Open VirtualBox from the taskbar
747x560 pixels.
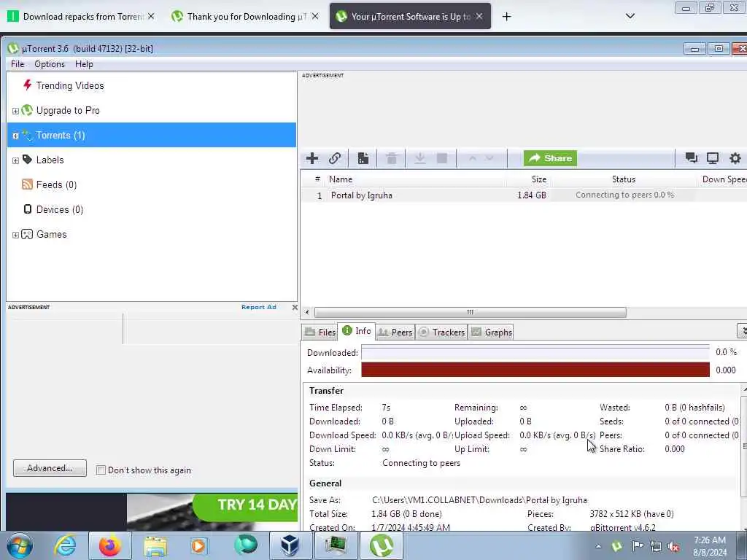tap(290, 545)
